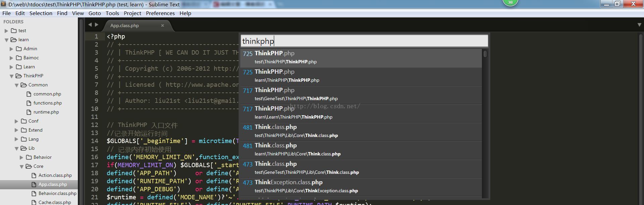Switch to the App.class.php tab

[x=125, y=25]
